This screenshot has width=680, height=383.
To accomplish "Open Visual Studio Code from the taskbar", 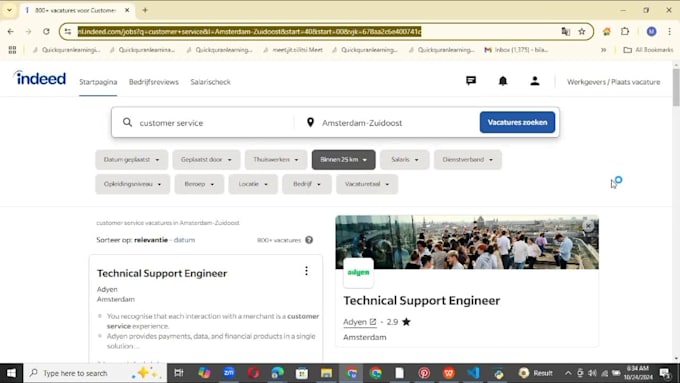I will [x=474, y=373].
